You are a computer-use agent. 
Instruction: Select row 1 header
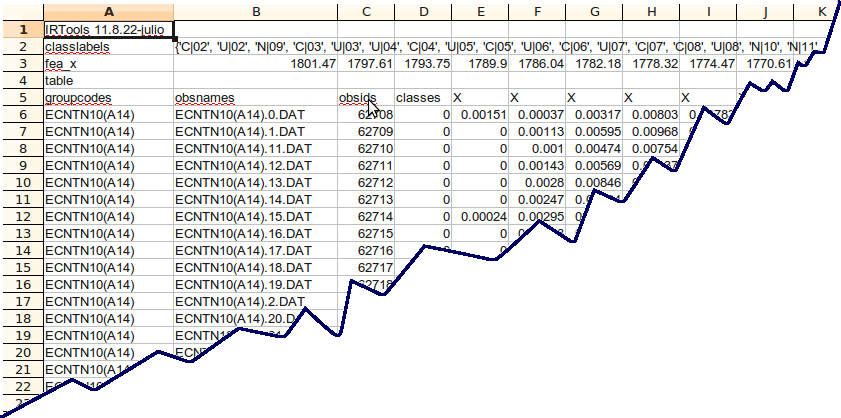(23, 29)
